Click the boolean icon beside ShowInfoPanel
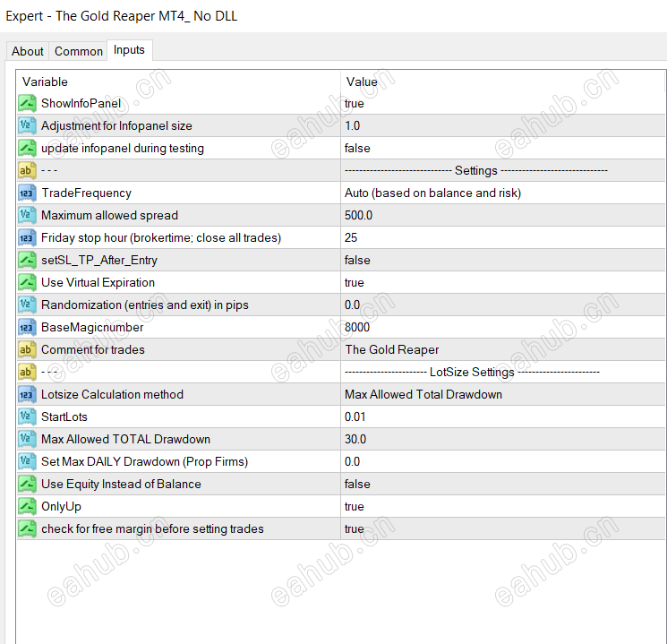667x644 pixels. (27, 103)
